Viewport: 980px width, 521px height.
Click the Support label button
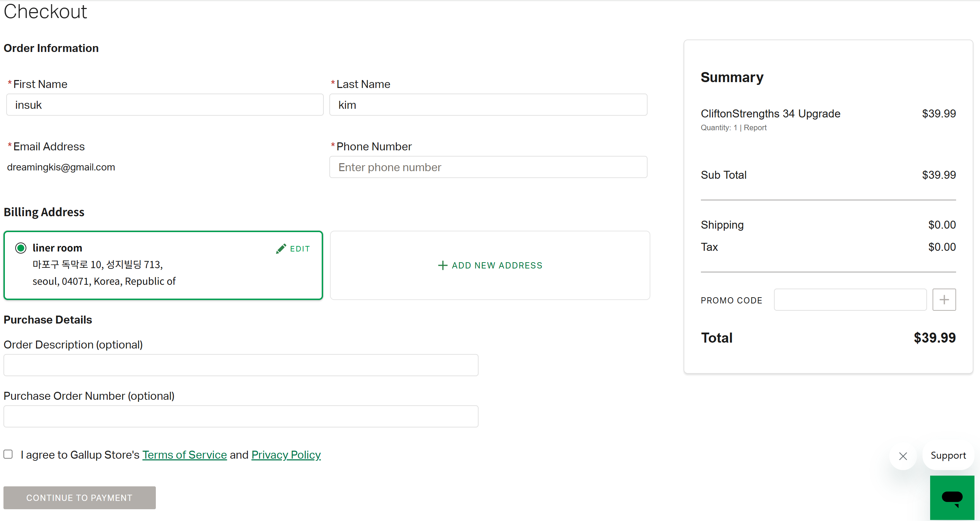click(948, 456)
